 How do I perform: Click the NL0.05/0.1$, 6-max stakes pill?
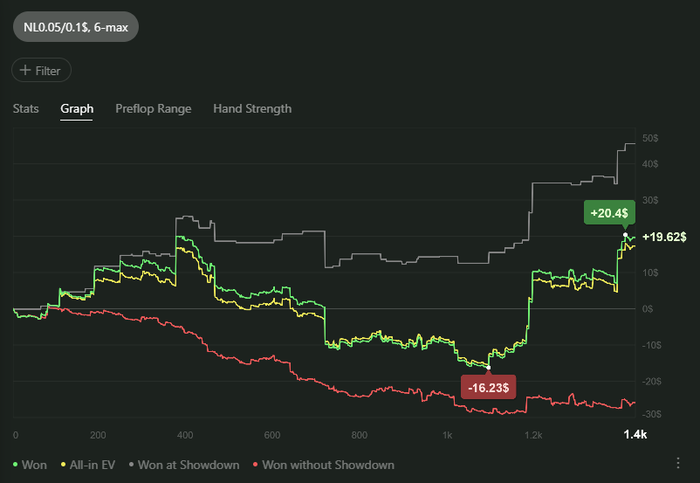75,27
